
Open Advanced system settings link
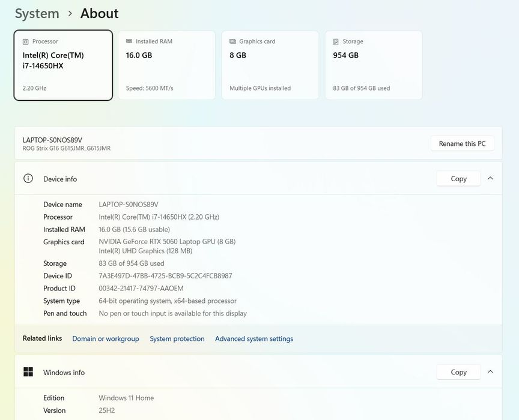pyautogui.click(x=254, y=338)
